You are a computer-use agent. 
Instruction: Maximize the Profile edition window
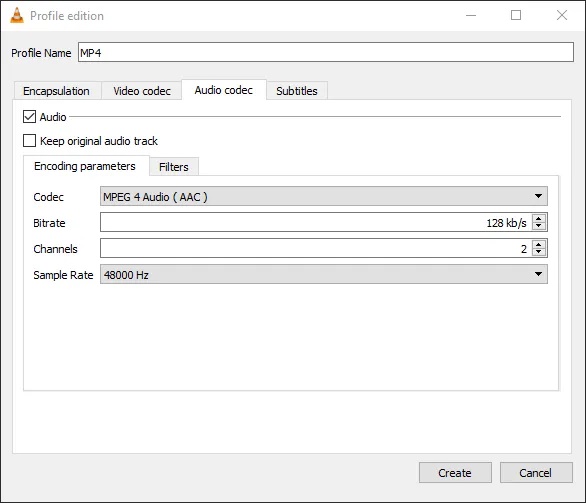516,15
